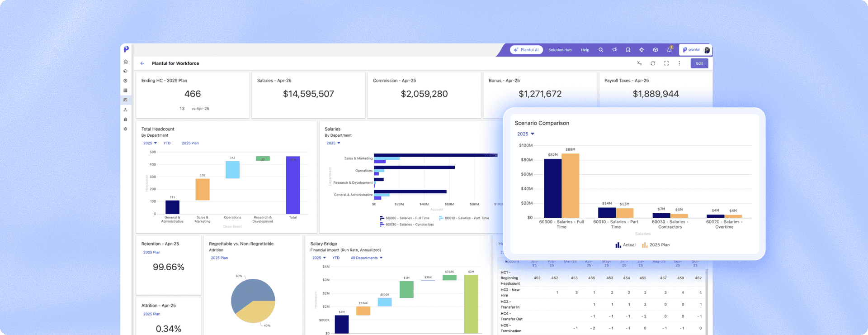Click the circular target icon in the sidebar

point(126,81)
